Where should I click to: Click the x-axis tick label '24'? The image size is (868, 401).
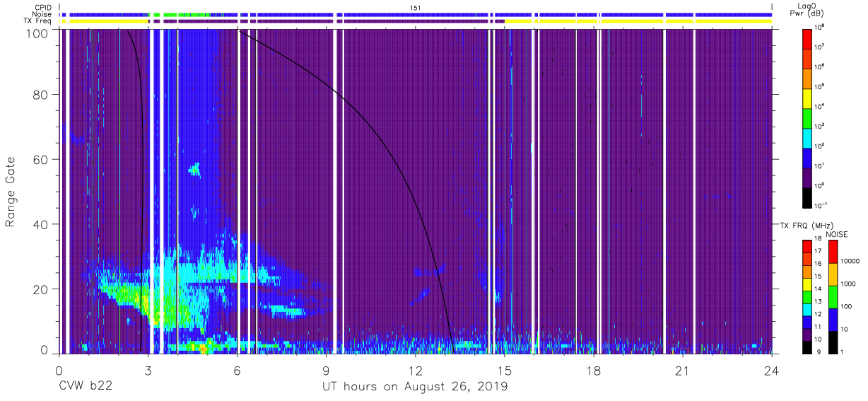(x=772, y=371)
